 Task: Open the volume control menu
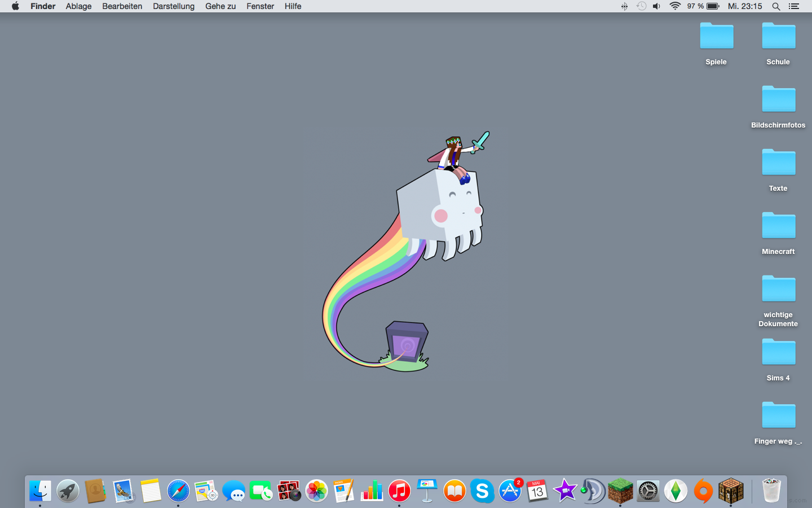point(656,6)
